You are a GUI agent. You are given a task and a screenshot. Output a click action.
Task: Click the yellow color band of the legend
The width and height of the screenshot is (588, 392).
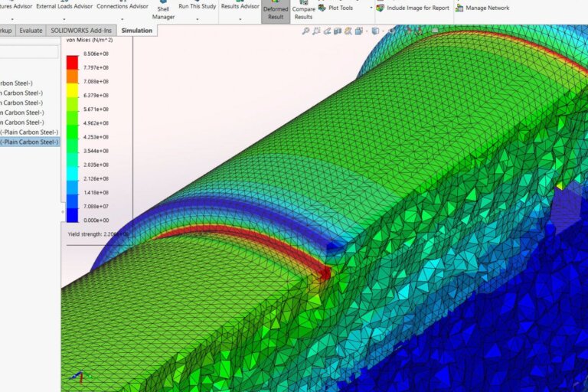coord(73,90)
